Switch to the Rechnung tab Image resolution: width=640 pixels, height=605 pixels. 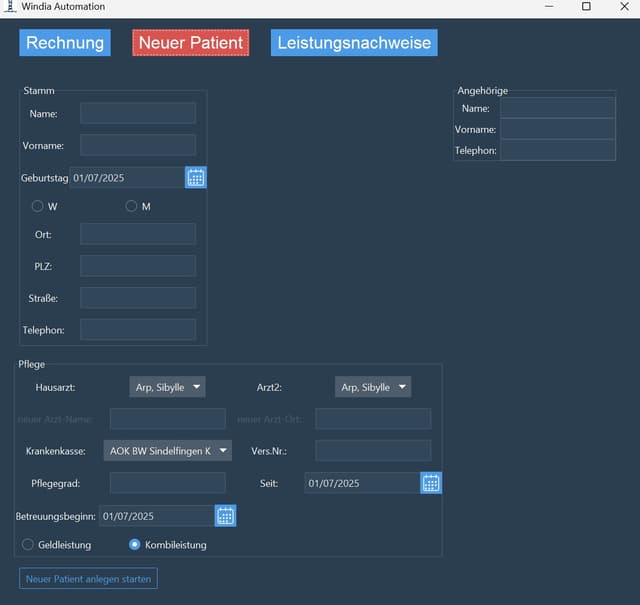(x=65, y=43)
